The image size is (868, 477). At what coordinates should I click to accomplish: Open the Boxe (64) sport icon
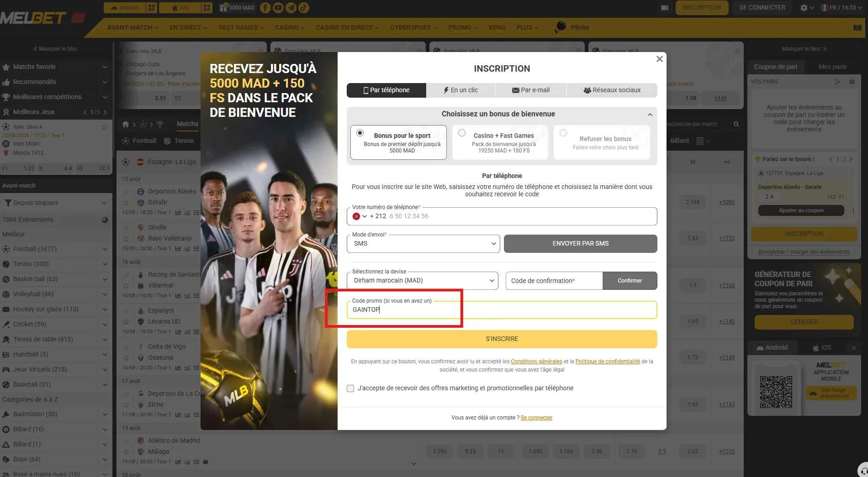click(6, 459)
